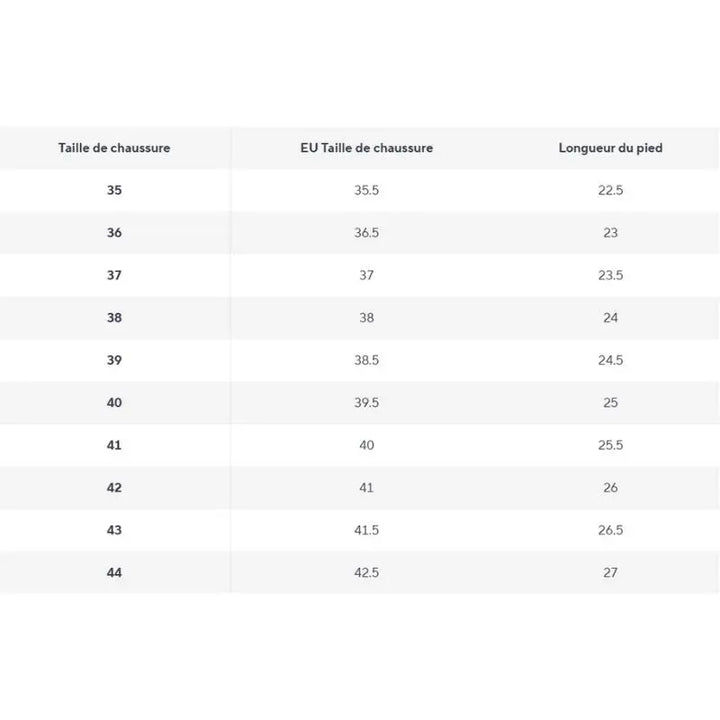This screenshot has height=720, width=720.
Task: Click the EU size 36.5 cell
Action: (366, 233)
